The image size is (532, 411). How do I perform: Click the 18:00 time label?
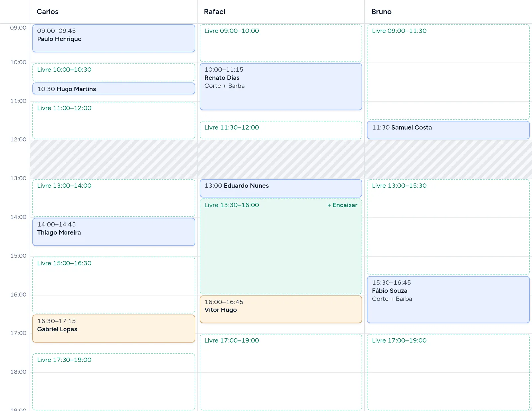18,372
